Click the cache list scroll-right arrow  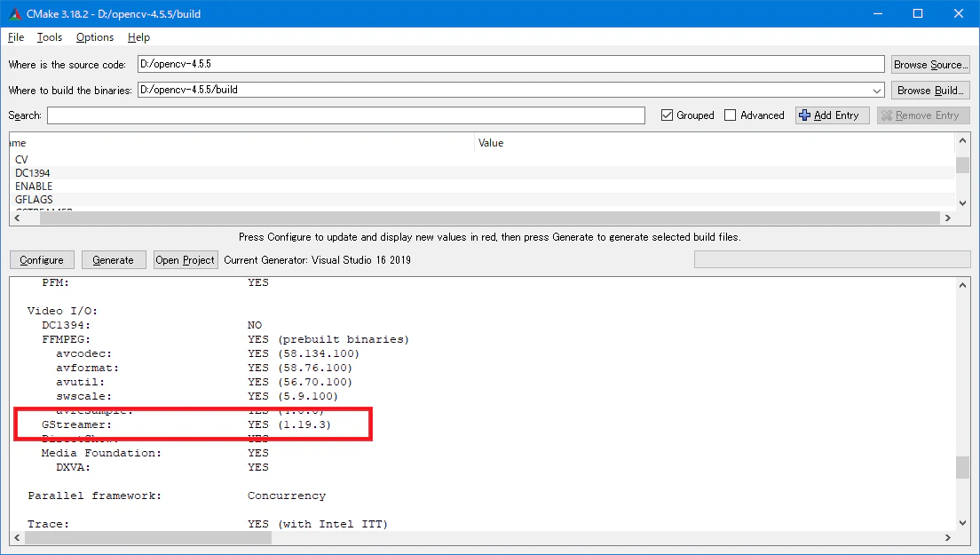pyautogui.click(x=948, y=218)
